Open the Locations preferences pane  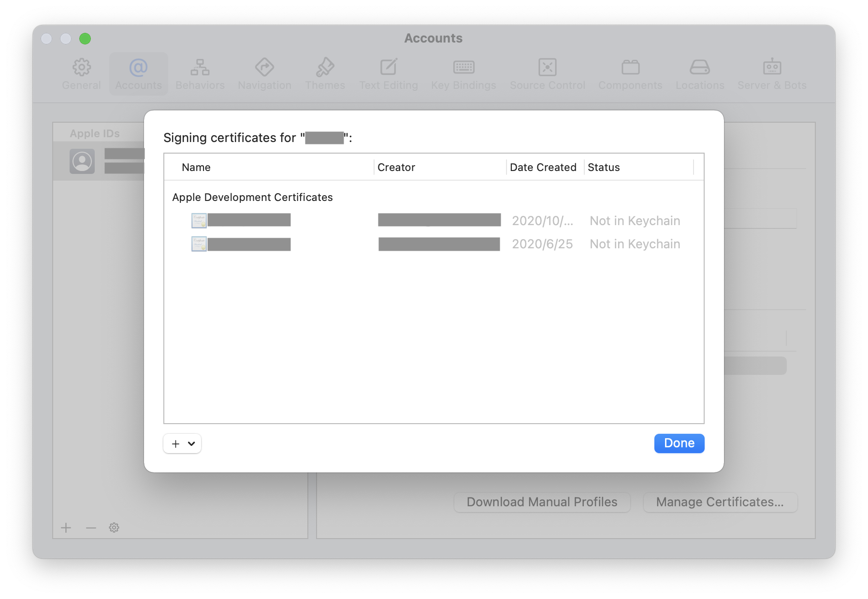click(699, 74)
